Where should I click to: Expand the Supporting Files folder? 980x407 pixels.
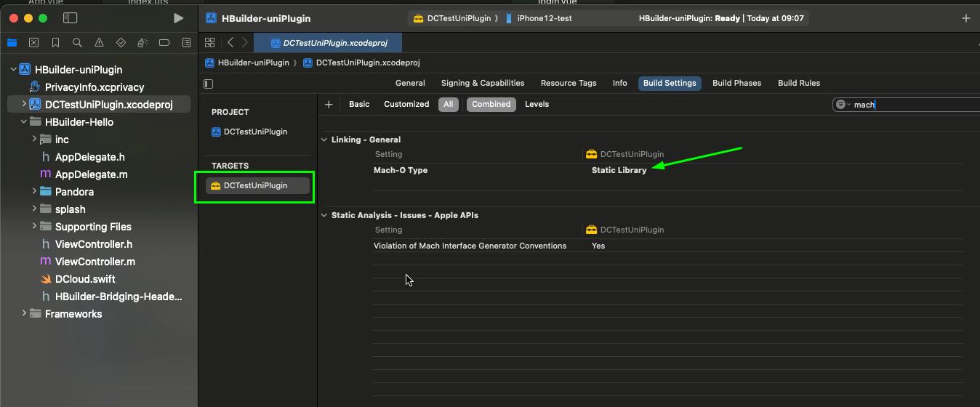click(x=34, y=226)
